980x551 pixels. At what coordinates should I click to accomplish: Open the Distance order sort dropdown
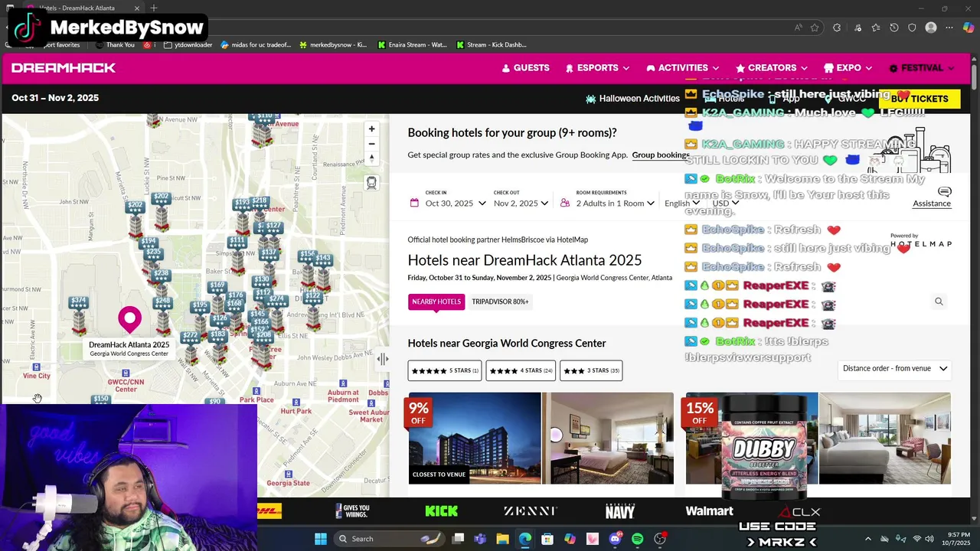pyautogui.click(x=894, y=369)
